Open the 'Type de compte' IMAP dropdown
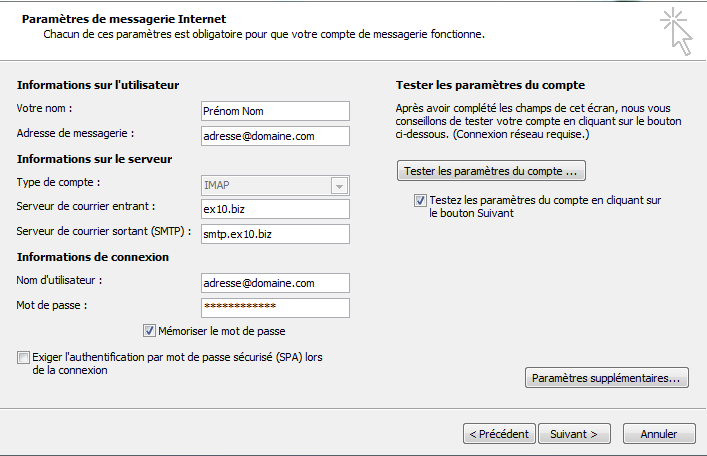The image size is (707, 456). click(x=274, y=186)
